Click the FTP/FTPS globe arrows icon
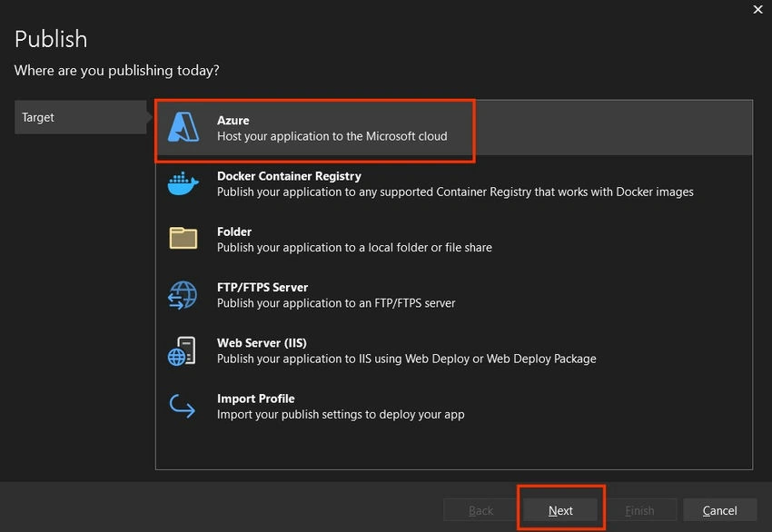The height and width of the screenshot is (532, 772). (183, 295)
